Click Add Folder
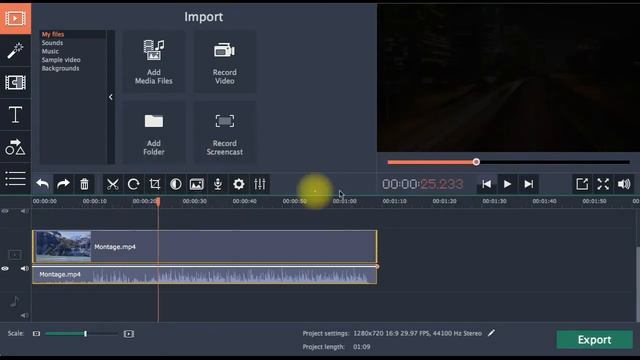Viewport: 640px width, 360px height. [x=154, y=133]
